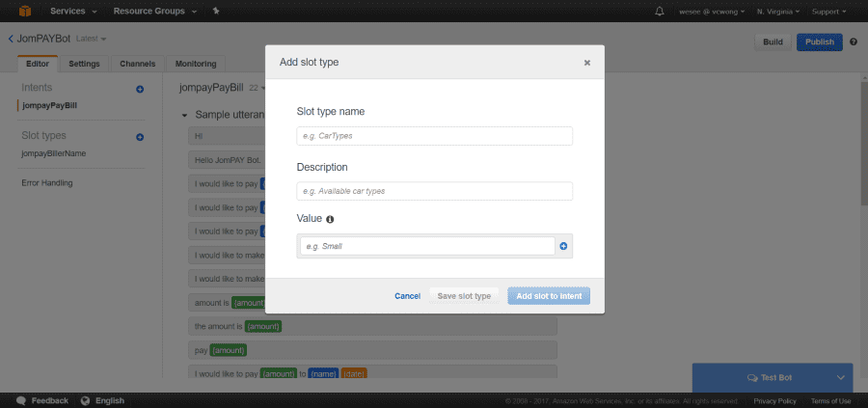The image size is (868, 408).
Task: Expand the Test Bot chevron
Action: (841, 377)
